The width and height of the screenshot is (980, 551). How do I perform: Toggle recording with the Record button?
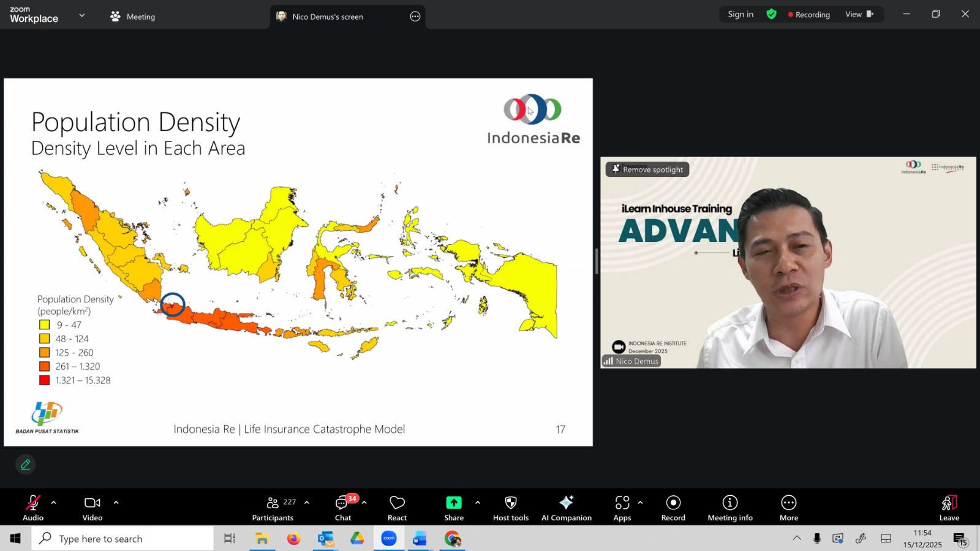tap(673, 508)
